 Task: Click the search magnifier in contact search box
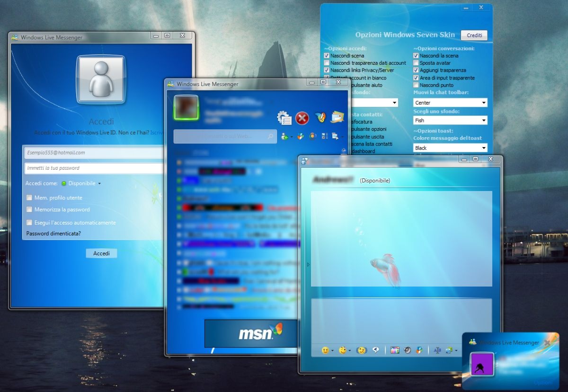[x=270, y=136]
